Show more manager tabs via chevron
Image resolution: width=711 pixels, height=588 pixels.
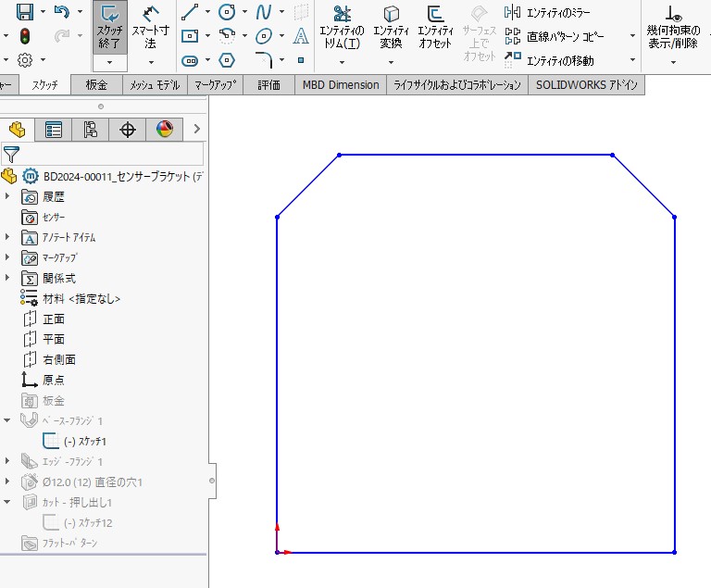point(197,129)
